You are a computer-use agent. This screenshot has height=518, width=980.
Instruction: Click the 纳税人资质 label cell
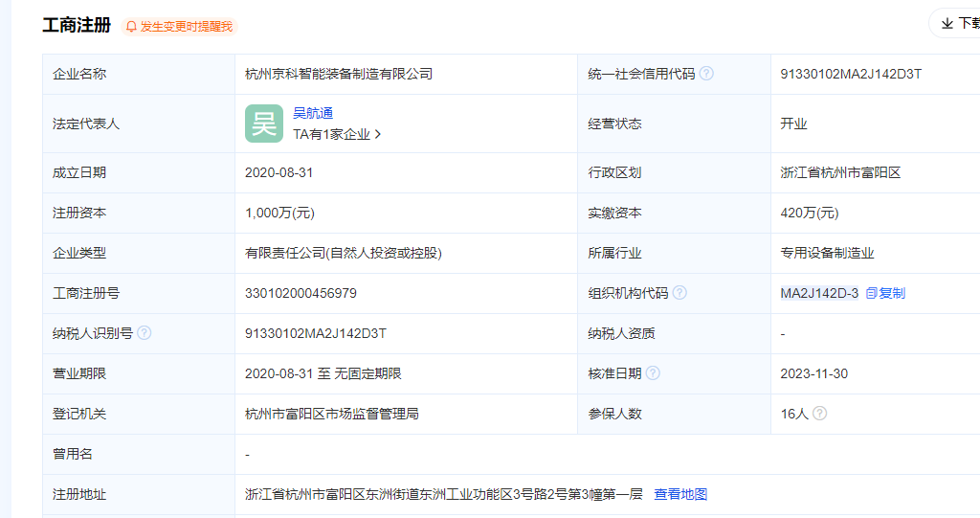click(x=675, y=333)
